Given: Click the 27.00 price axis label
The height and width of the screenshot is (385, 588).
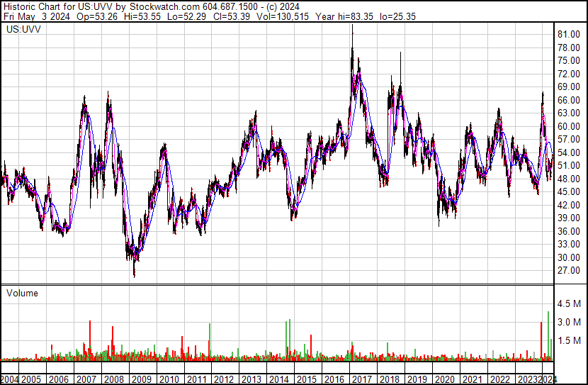Looking at the screenshot, I should click(x=568, y=271).
